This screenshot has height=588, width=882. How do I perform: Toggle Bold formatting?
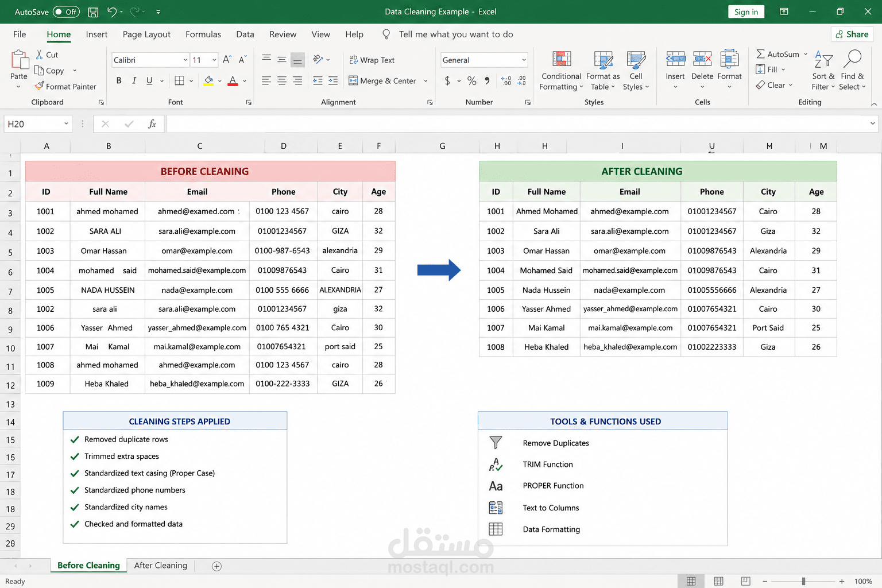click(x=119, y=81)
